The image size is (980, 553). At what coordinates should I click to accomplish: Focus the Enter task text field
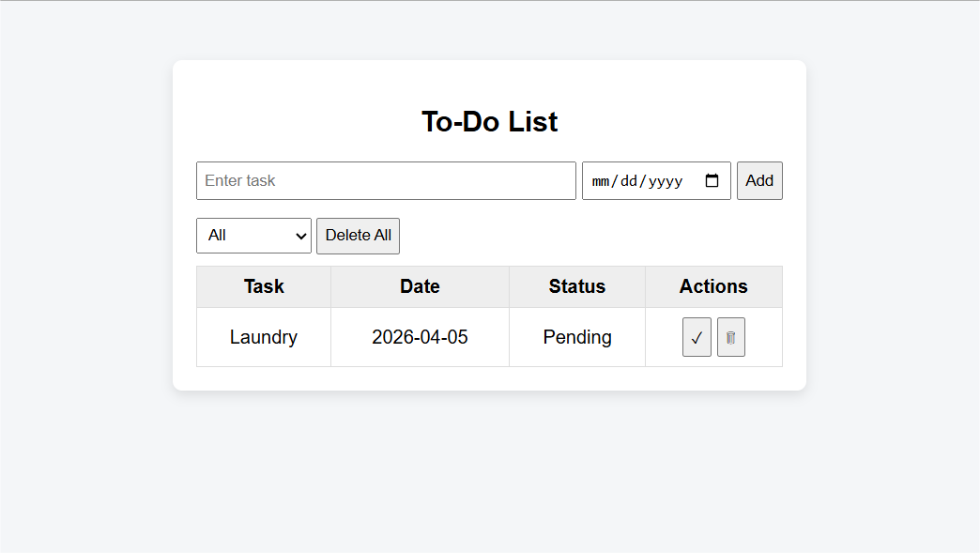[385, 181]
